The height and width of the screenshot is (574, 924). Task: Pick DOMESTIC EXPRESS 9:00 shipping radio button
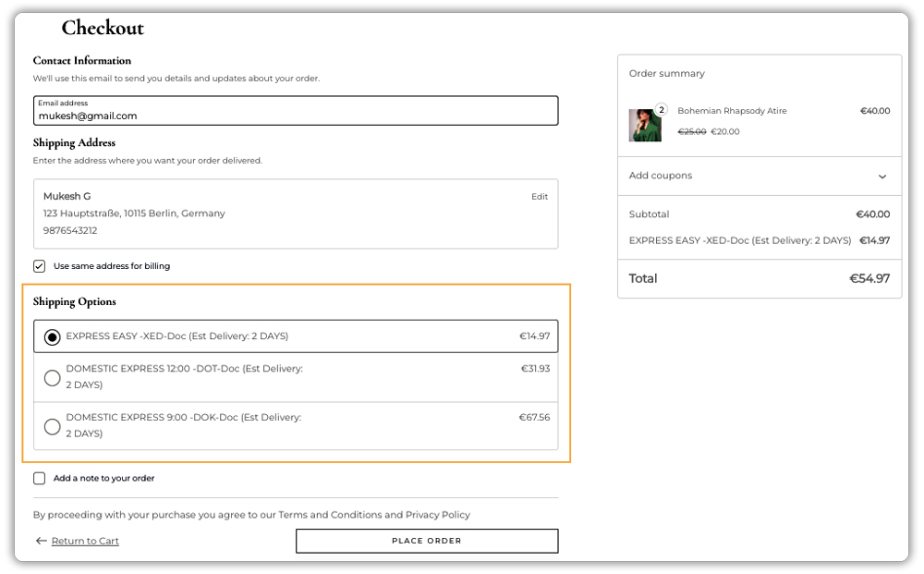[53, 426]
